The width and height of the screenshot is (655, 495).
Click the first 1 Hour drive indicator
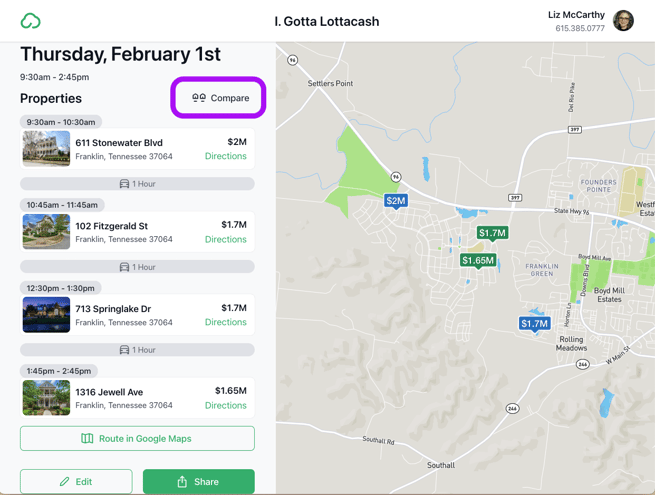137,184
